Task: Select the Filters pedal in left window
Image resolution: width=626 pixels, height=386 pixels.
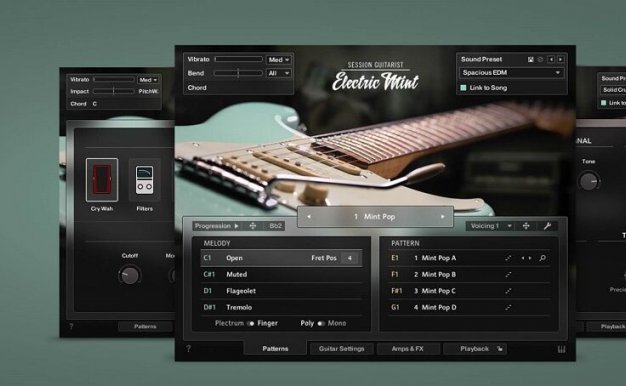Action: coord(145,180)
